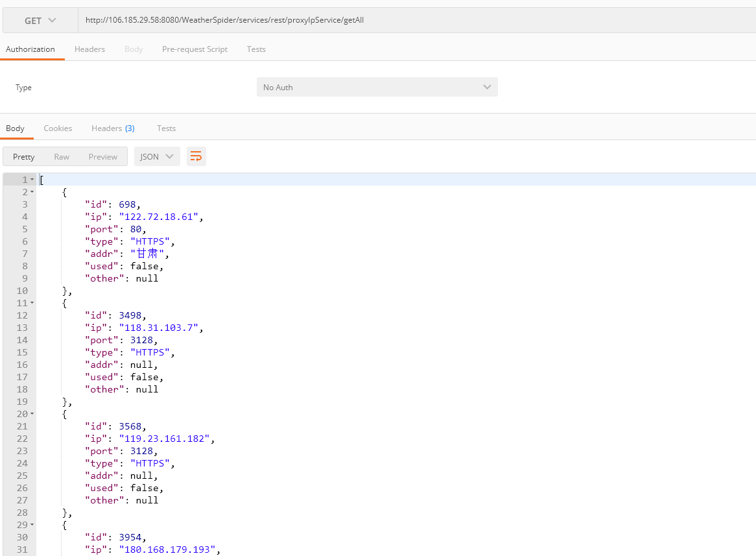Image resolution: width=756 pixels, height=556 pixels.
Task: Switch to response Cookies tab
Action: 58,128
